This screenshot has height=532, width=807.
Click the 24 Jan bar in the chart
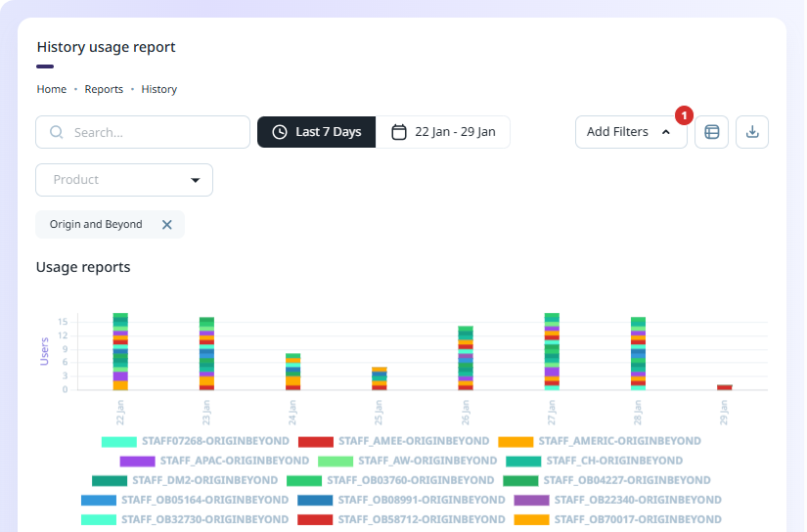(x=293, y=372)
